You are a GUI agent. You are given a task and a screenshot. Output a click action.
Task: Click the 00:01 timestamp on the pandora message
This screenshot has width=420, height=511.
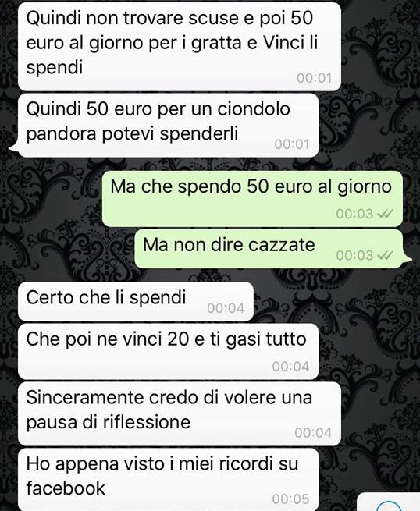point(292,144)
